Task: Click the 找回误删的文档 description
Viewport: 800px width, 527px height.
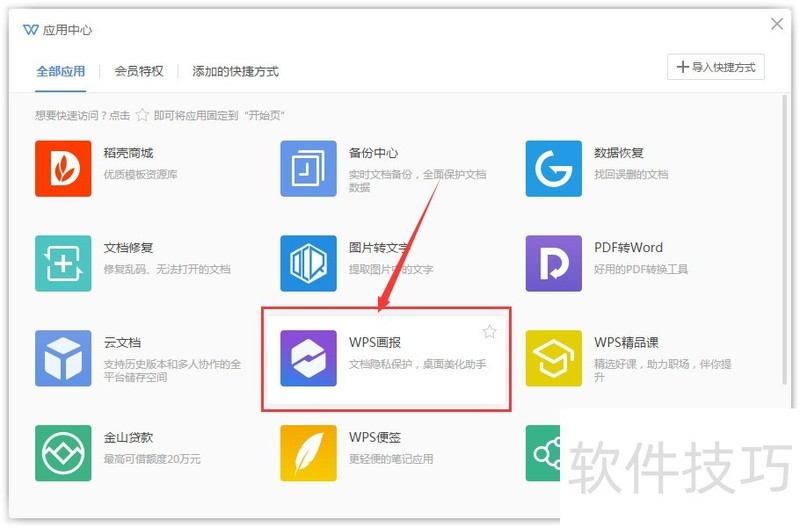Action: click(x=631, y=174)
